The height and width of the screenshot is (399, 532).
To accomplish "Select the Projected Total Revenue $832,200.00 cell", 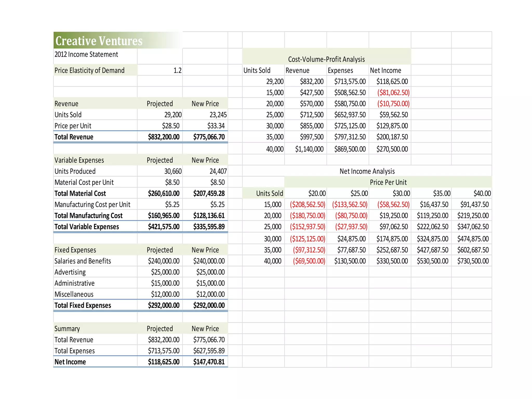I will point(164,137).
